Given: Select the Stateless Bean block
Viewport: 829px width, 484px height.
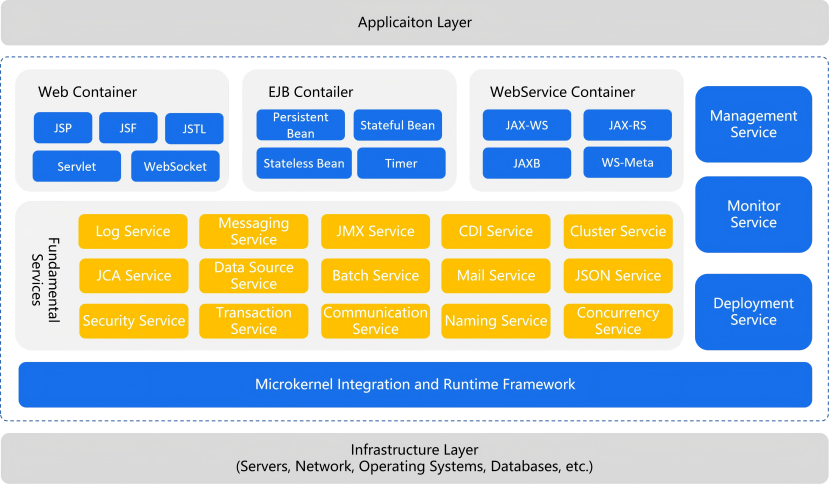Looking at the screenshot, I should 304,163.
